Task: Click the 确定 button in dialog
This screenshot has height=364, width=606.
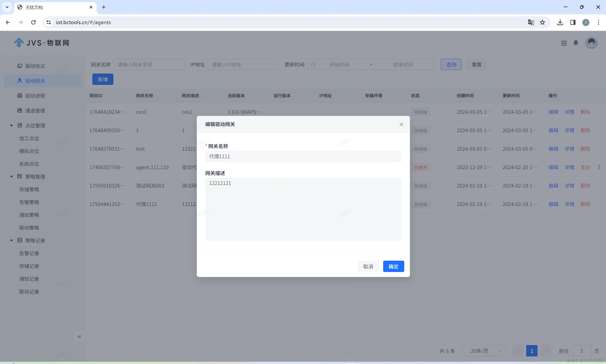Action: coord(393,266)
